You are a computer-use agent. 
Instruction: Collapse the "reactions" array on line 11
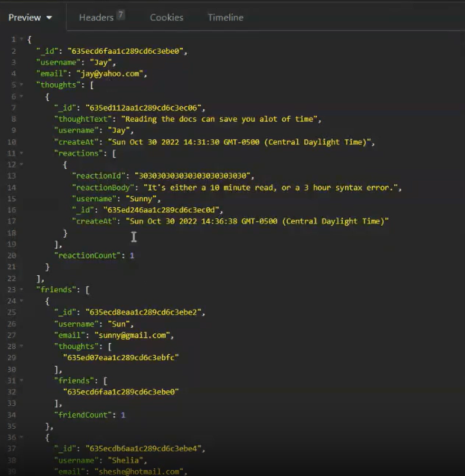[x=22, y=153]
